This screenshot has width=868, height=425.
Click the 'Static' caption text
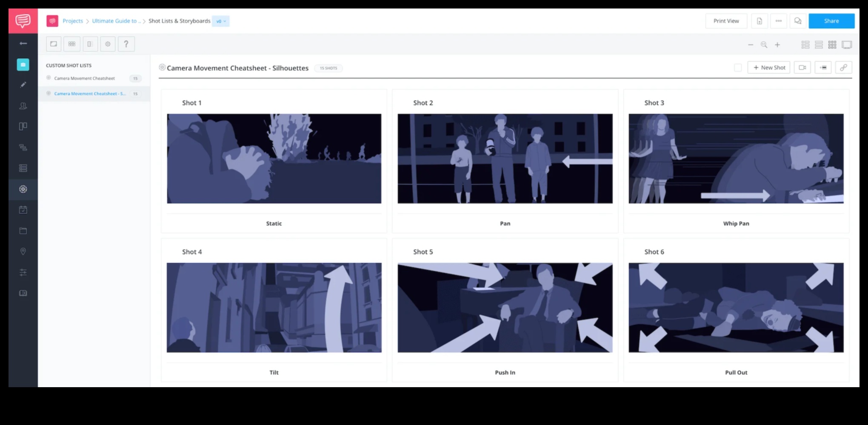point(274,224)
